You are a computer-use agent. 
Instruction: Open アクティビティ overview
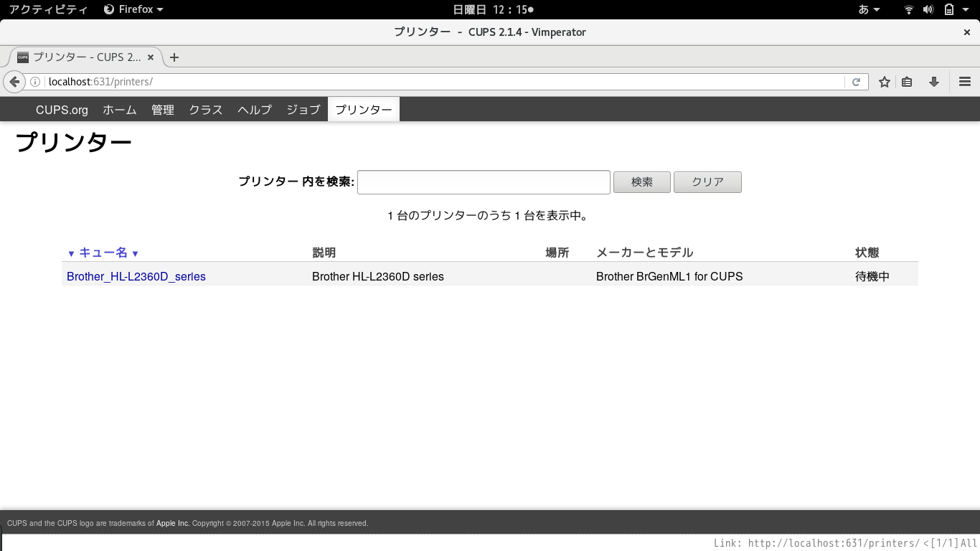(x=48, y=9)
